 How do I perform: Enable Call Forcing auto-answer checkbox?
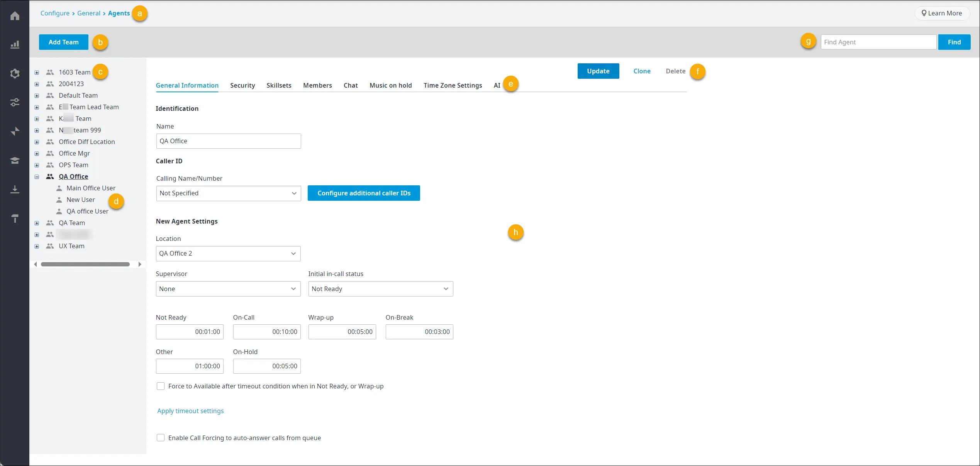161,438
